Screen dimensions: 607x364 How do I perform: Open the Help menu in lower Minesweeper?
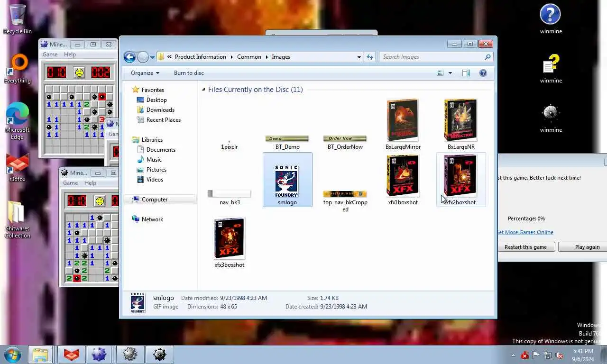pos(90,183)
